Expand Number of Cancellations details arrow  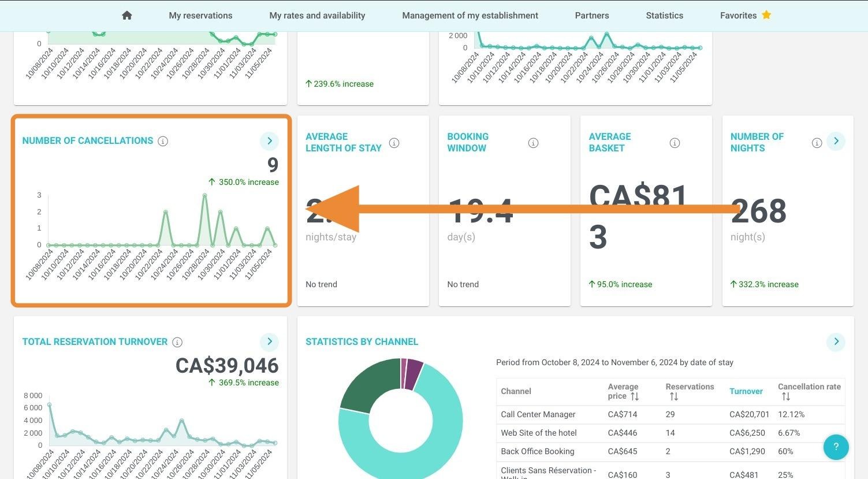coord(269,141)
